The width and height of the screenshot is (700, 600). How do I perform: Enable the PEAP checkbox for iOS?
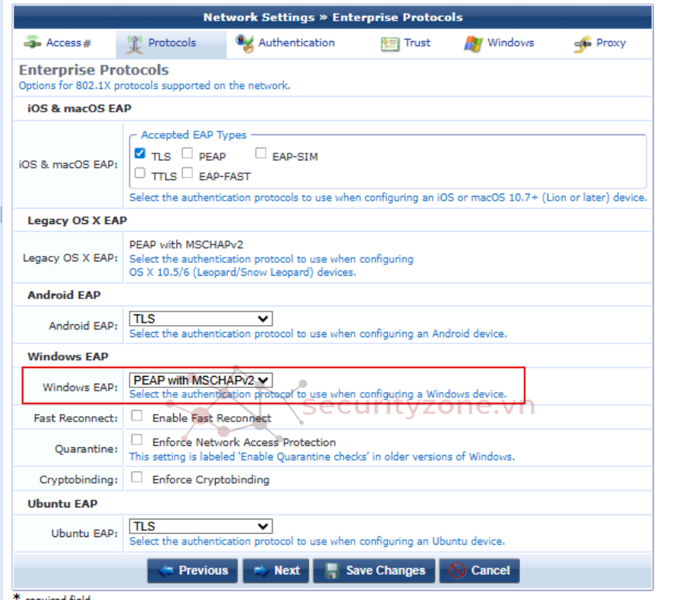point(187,153)
